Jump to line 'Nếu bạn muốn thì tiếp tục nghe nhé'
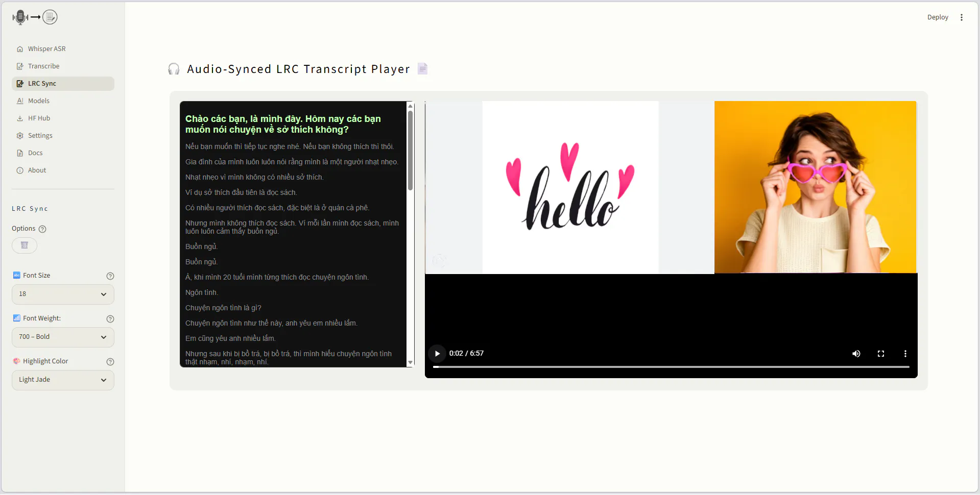980x495 pixels. (x=290, y=147)
